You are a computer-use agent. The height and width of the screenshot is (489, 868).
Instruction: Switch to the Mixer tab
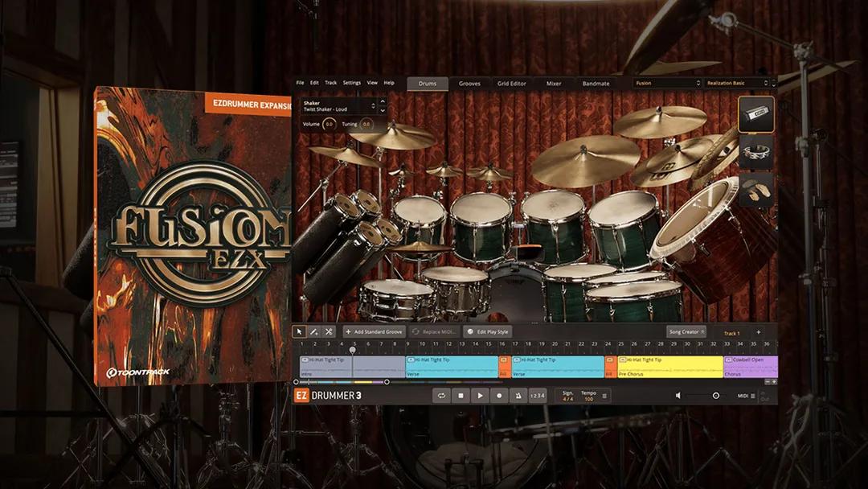coord(554,83)
